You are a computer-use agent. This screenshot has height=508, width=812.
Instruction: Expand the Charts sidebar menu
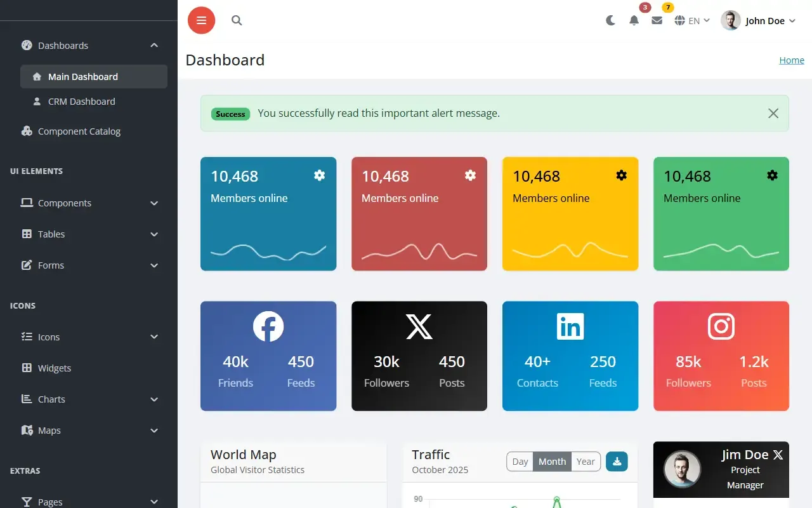tap(89, 399)
